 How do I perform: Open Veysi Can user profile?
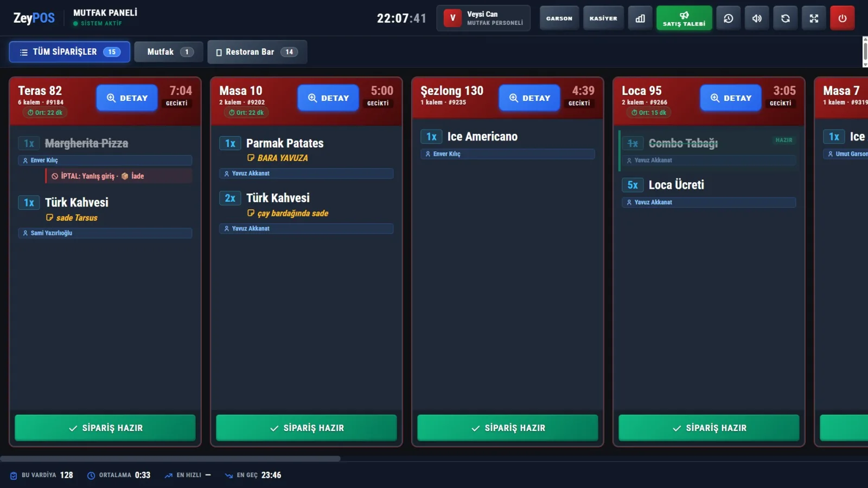tap(483, 18)
